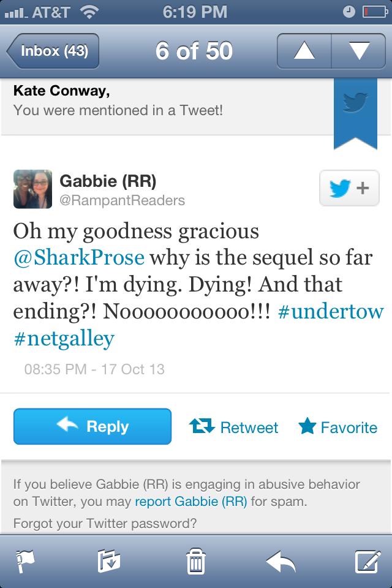Open Gabbie's profile photo thumbnail
Viewport: 392px width, 588px height.
(32, 189)
